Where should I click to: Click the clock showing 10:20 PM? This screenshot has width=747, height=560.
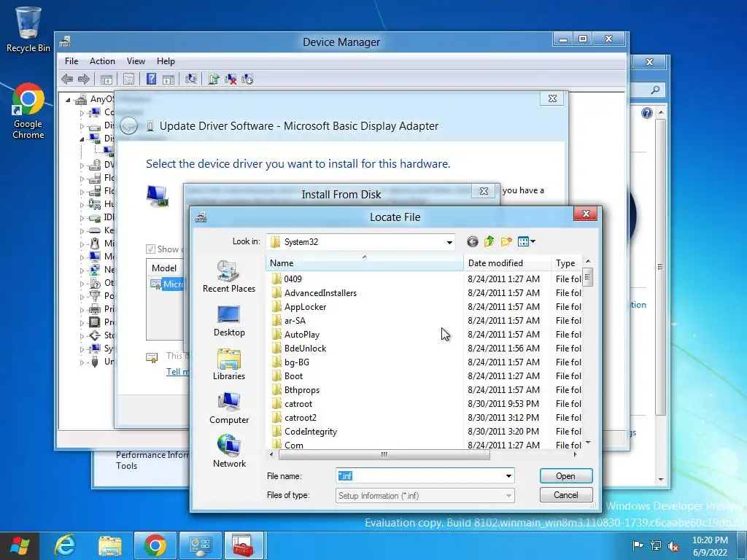710,540
